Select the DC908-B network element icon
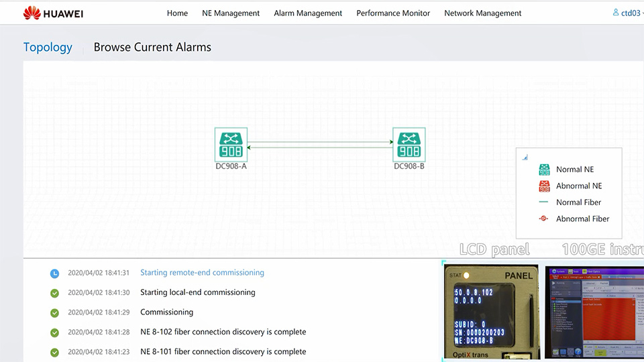 pos(409,144)
